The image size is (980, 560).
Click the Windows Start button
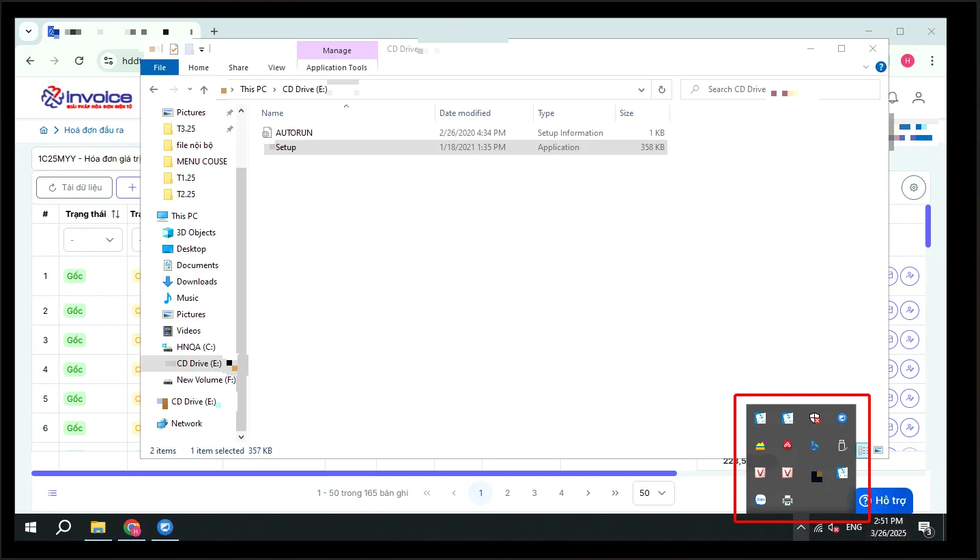click(31, 527)
